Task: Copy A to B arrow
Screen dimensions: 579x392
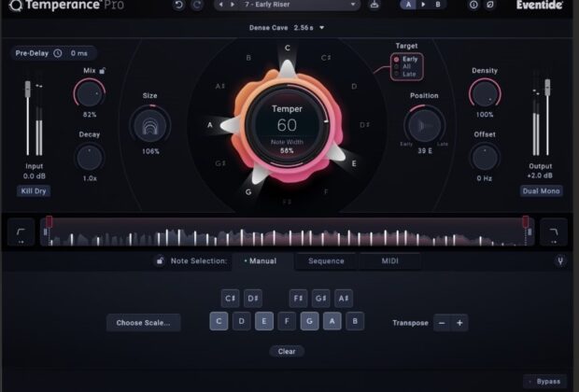Action: click(x=423, y=5)
